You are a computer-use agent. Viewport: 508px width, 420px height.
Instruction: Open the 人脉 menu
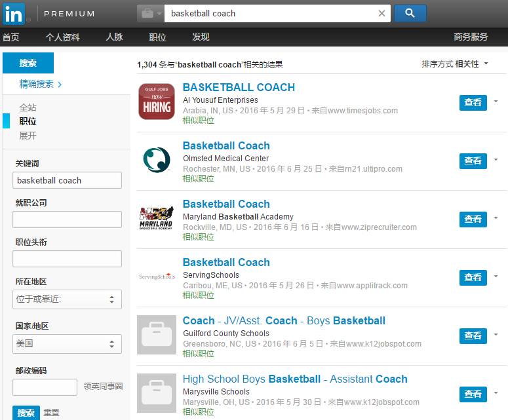(x=114, y=37)
